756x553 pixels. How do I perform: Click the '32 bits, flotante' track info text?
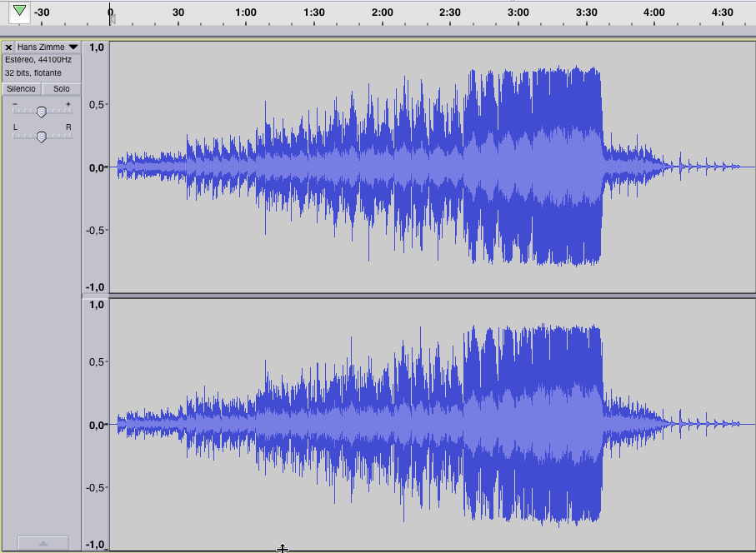click(33, 72)
